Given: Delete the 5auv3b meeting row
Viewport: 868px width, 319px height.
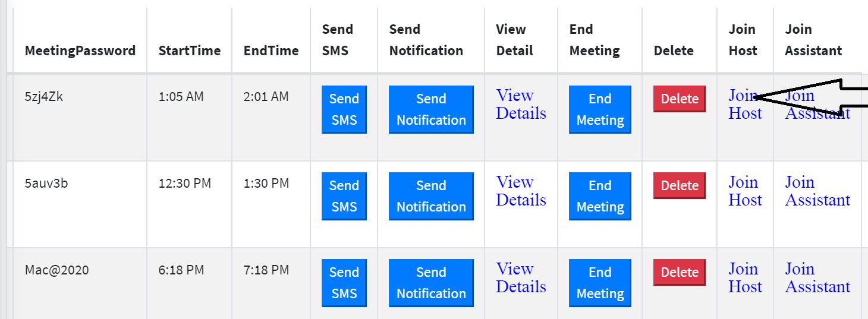Looking at the screenshot, I should pyautogui.click(x=680, y=186).
